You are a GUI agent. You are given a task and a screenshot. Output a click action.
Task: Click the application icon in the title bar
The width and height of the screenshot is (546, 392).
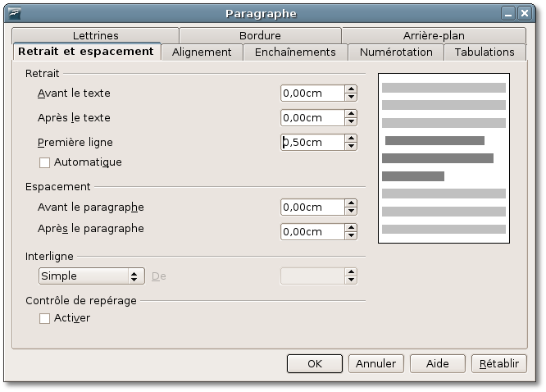pyautogui.click(x=16, y=13)
